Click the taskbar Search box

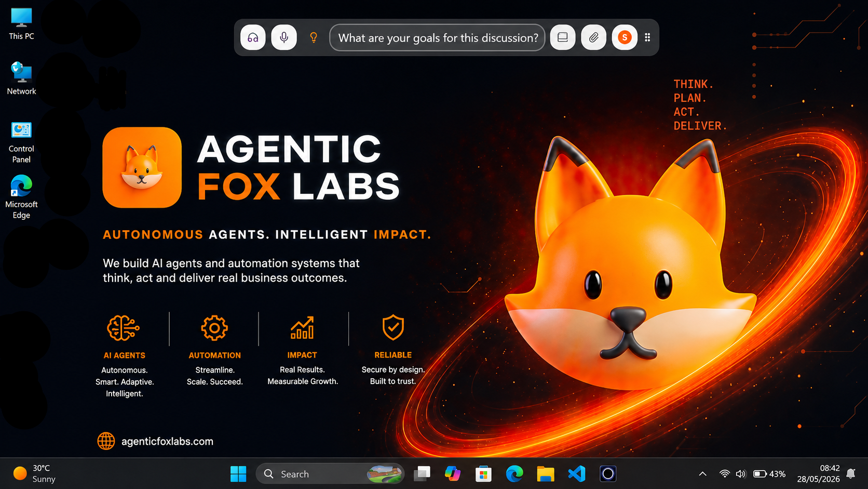tap(330, 474)
